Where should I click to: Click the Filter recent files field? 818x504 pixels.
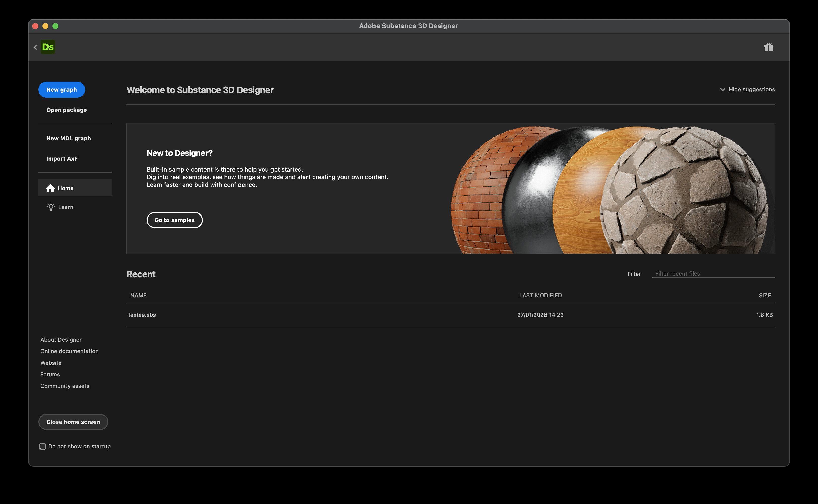pyautogui.click(x=713, y=273)
